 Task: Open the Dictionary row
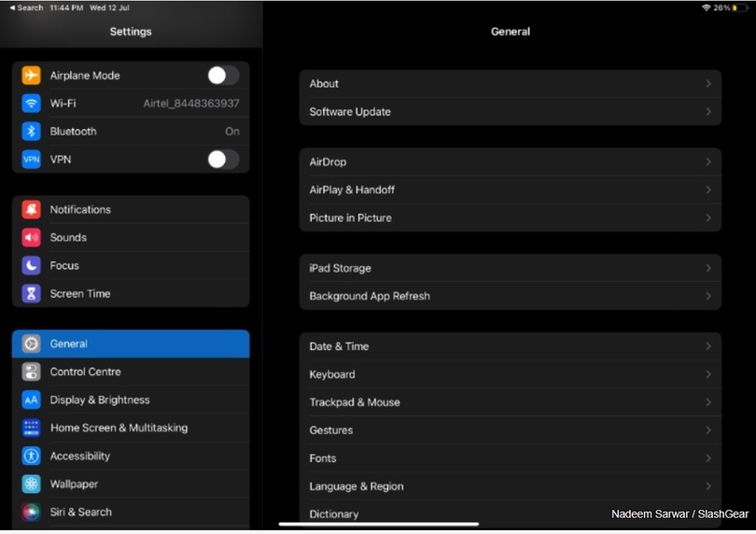[x=511, y=514]
